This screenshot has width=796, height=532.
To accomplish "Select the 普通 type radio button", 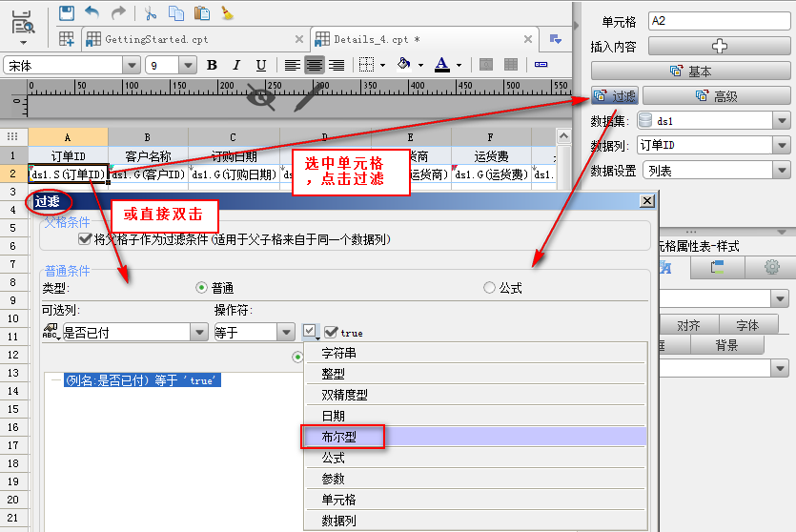I will pyautogui.click(x=201, y=288).
